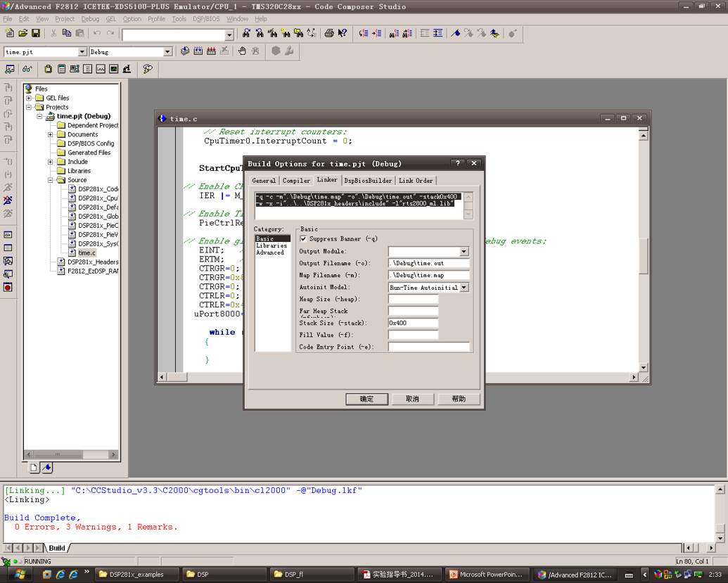Switch to the Compiler tab
The image size is (728, 583).
tap(296, 181)
